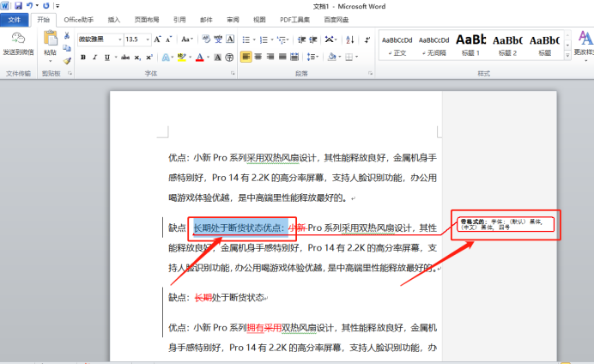Click the Shrink Font icon
This screenshot has height=364, width=594.
(x=169, y=39)
